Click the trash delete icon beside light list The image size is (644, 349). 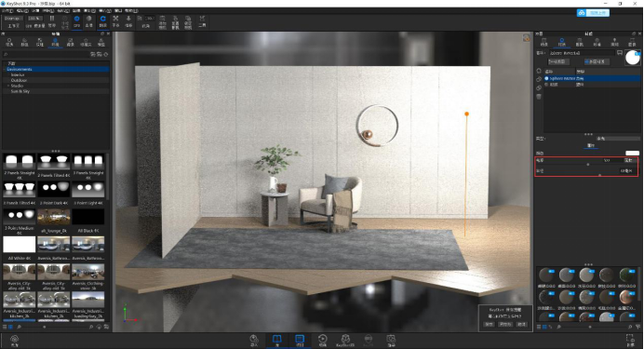[x=539, y=97]
